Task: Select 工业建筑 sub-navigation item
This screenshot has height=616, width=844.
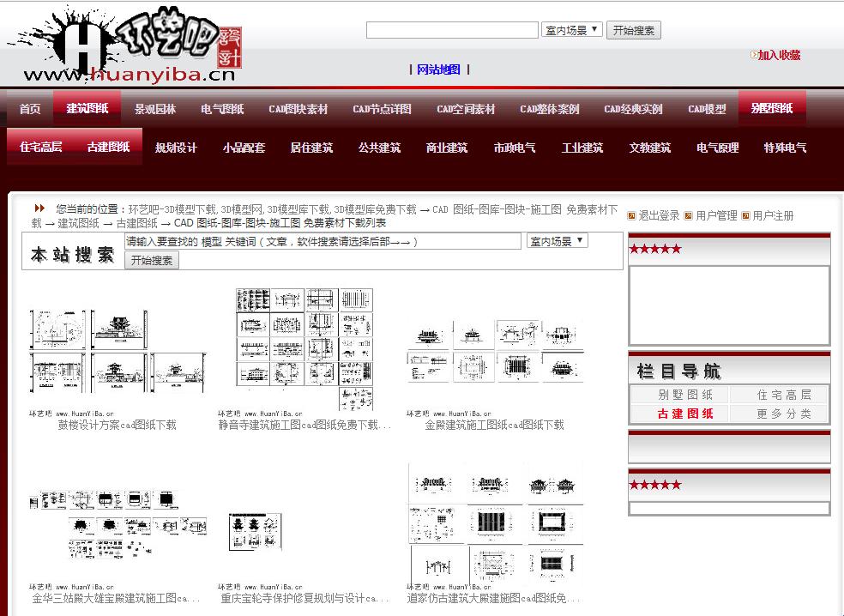Action: coord(582,148)
